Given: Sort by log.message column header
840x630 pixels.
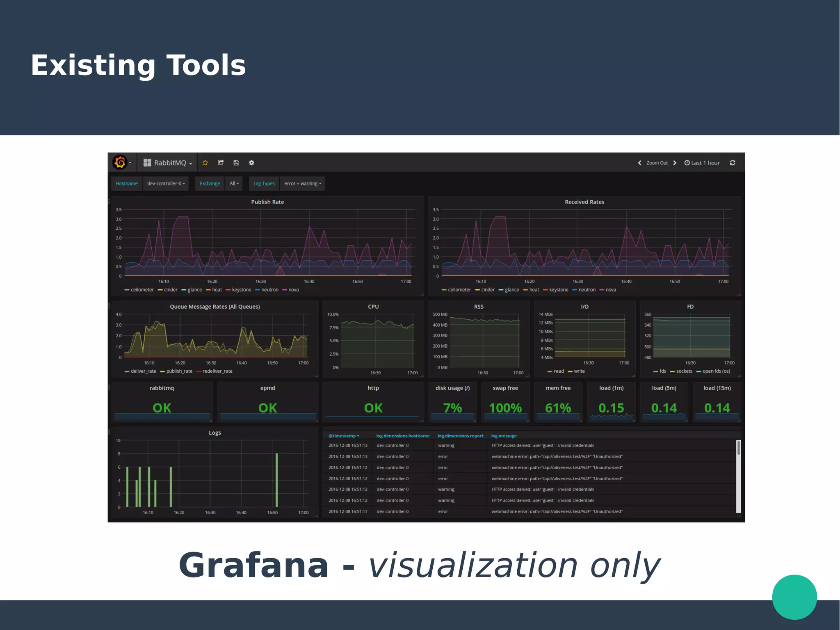Looking at the screenshot, I should [504, 436].
